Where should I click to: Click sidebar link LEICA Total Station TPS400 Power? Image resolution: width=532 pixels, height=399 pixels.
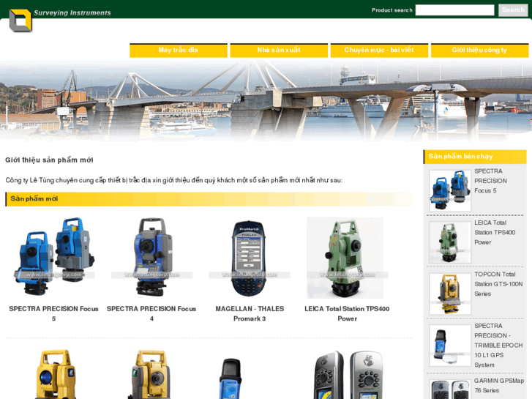495,233
